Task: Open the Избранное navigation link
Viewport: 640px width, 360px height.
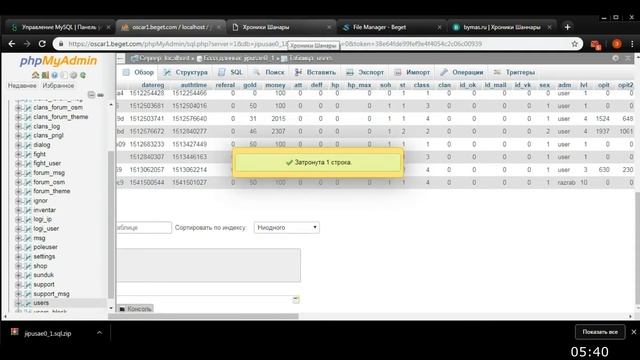Action: click(58, 86)
